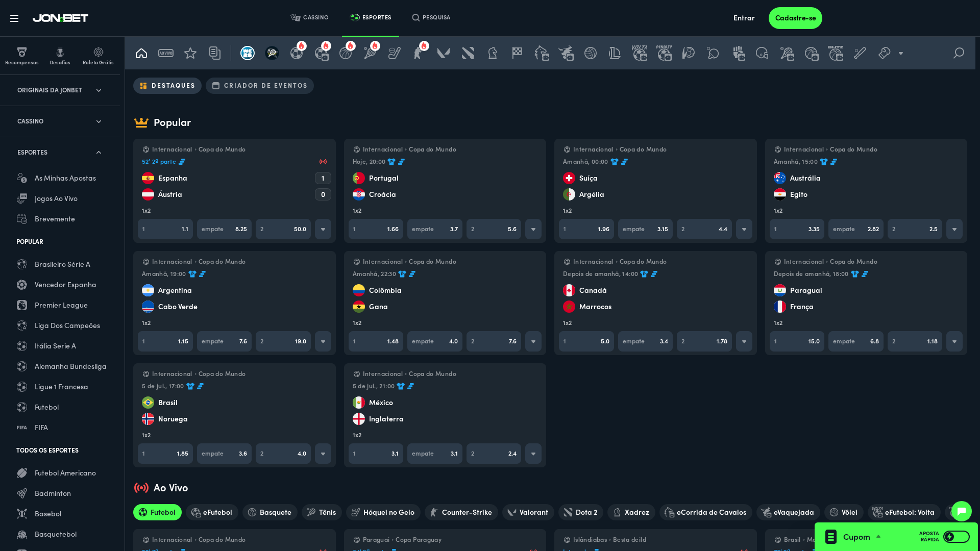Expand more markets for Portugal vs Croácia

click(x=533, y=229)
